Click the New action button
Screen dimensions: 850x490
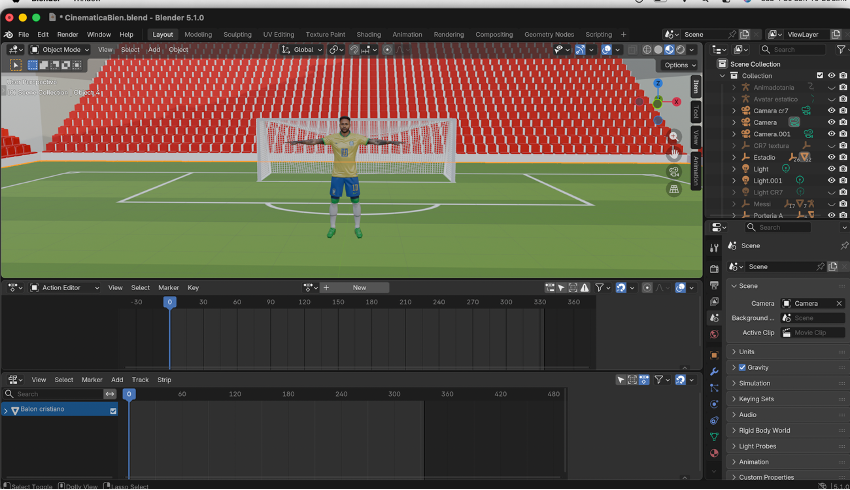pyautogui.click(x=359, y=288)
